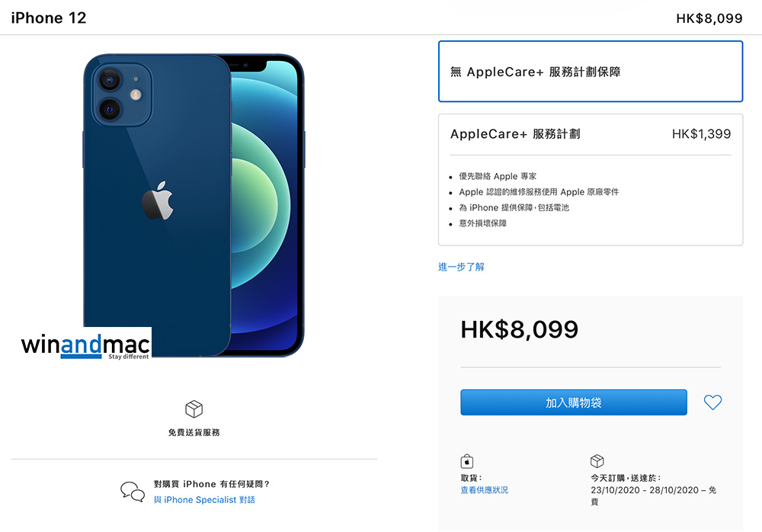
Task: Click the blue iPhone 12 product image
Action: coord(194,205)
